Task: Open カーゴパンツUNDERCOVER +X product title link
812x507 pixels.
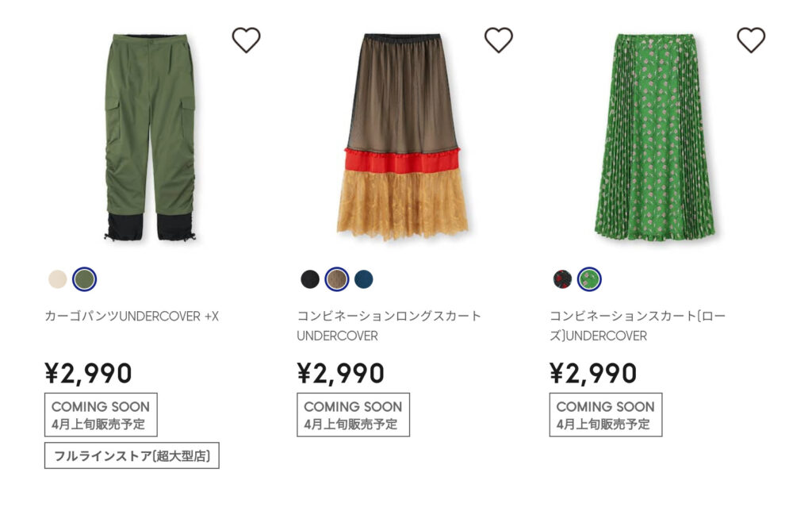Action: 132,317
